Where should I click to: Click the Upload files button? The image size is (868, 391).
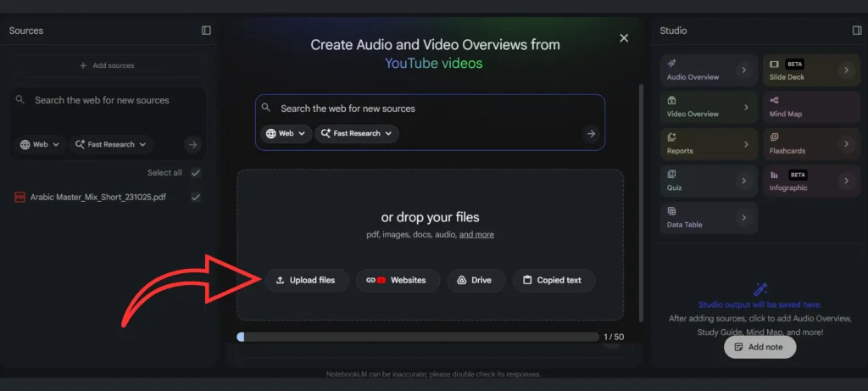[x=307, y=280]
